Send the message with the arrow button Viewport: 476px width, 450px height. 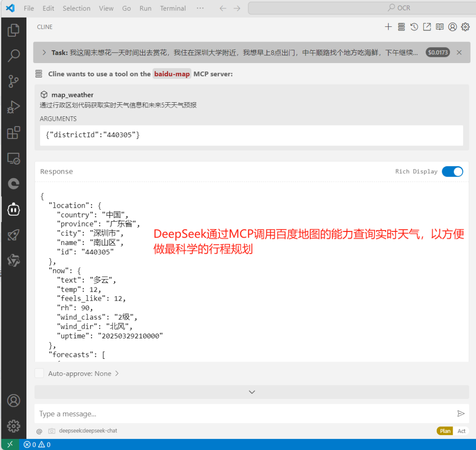click(461, 413)
